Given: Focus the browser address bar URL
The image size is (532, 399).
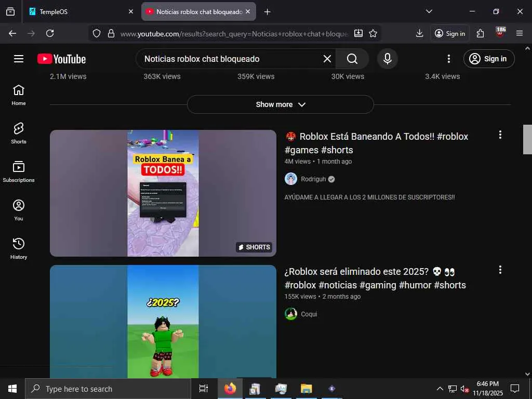Looking at the screenshot, I should tap(234, 34).
